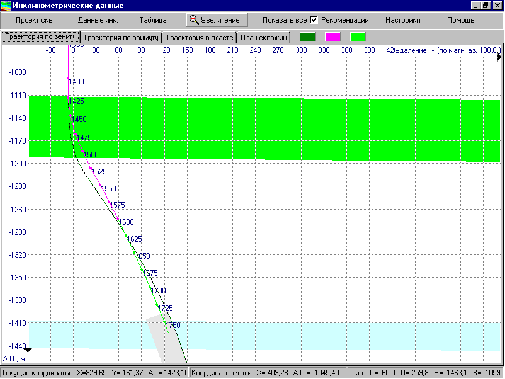Open the first toolbar item 'Проектное'
This screenshot has width=505, height=379.
34,20
